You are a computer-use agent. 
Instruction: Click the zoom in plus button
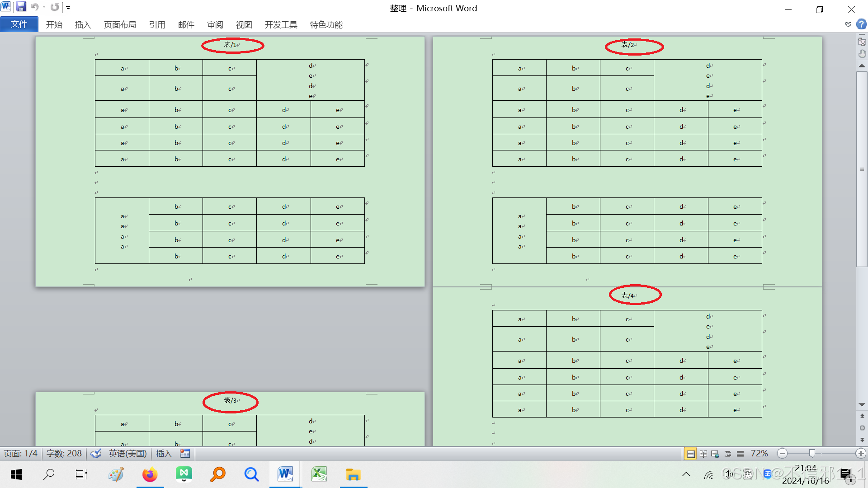click(861, 453)
